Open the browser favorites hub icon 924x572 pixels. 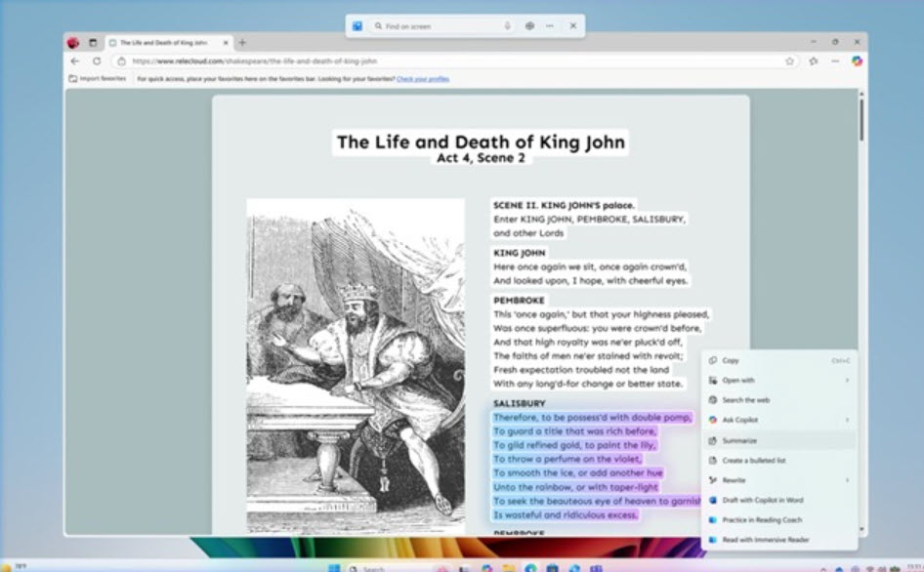(x=814, y=61)
